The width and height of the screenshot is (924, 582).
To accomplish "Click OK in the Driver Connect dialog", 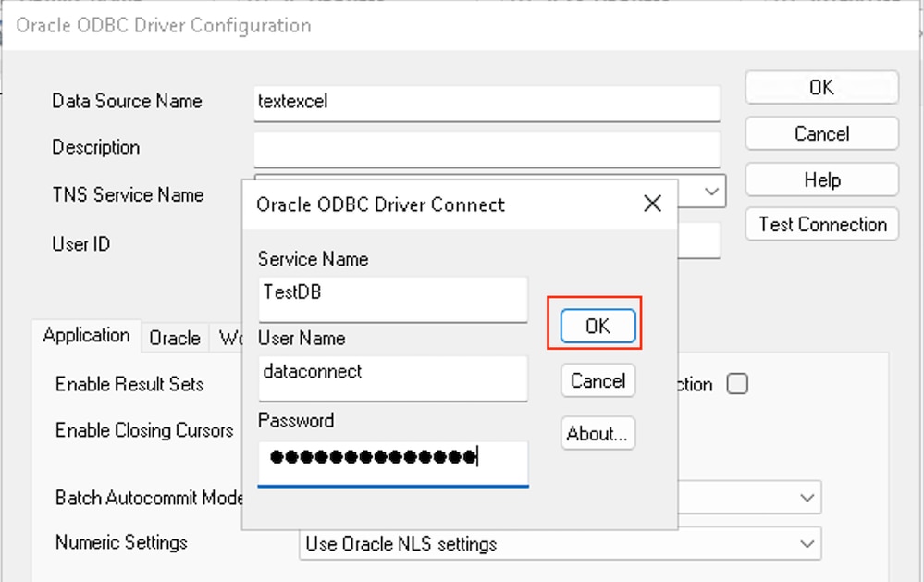I will (598, 326).
